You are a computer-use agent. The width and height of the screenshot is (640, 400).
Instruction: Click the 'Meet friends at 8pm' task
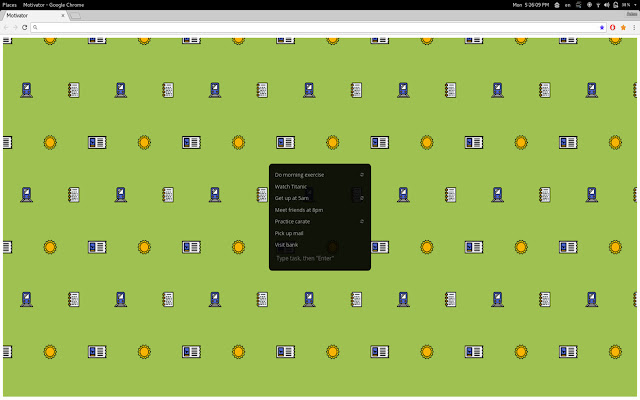[x=299, y=210]
